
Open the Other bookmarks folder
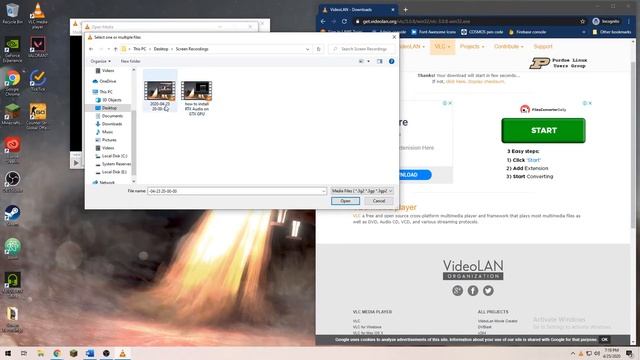(x=612, y=32)
